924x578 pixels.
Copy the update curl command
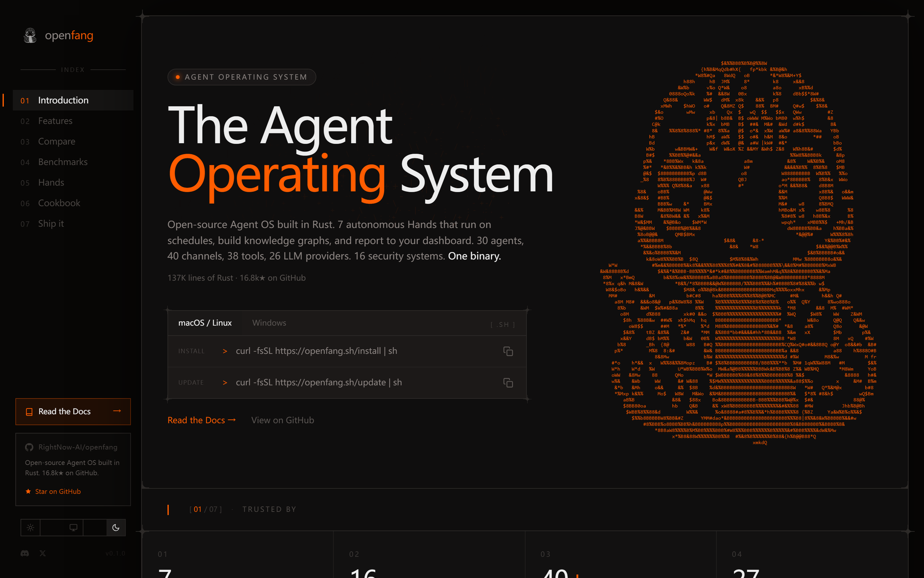pos(508,382)
